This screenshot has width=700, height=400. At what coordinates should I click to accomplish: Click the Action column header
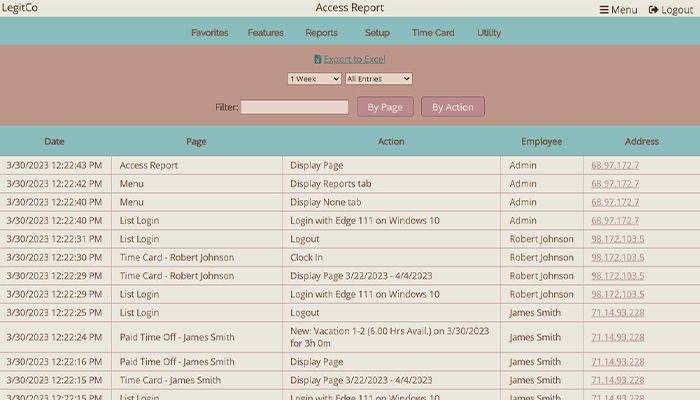(391, 142)
